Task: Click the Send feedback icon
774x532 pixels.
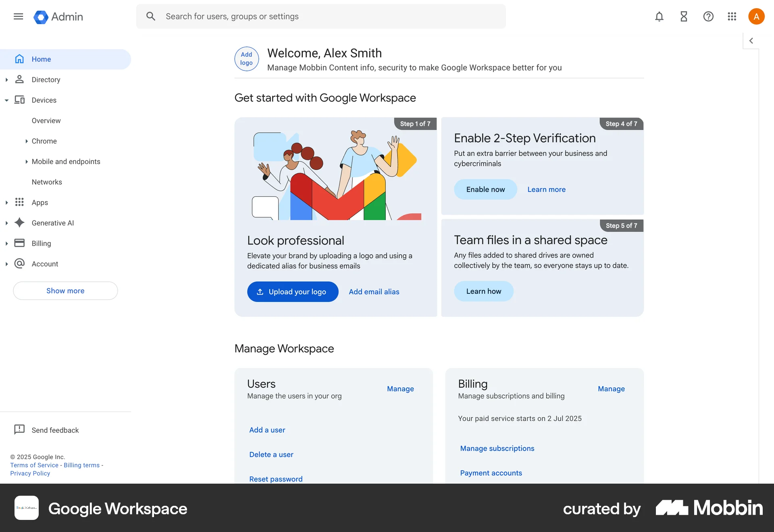Action: click(x=19, y=430)
